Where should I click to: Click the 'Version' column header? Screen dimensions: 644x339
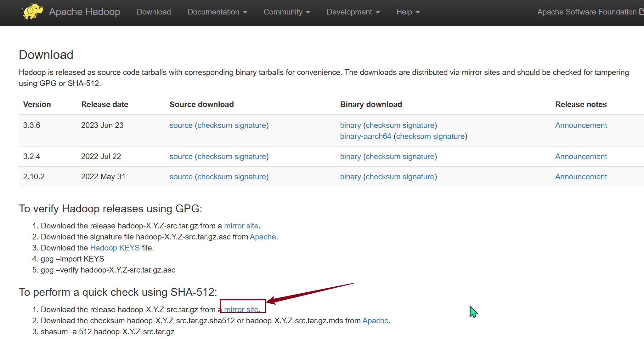[x=37, y=105]
